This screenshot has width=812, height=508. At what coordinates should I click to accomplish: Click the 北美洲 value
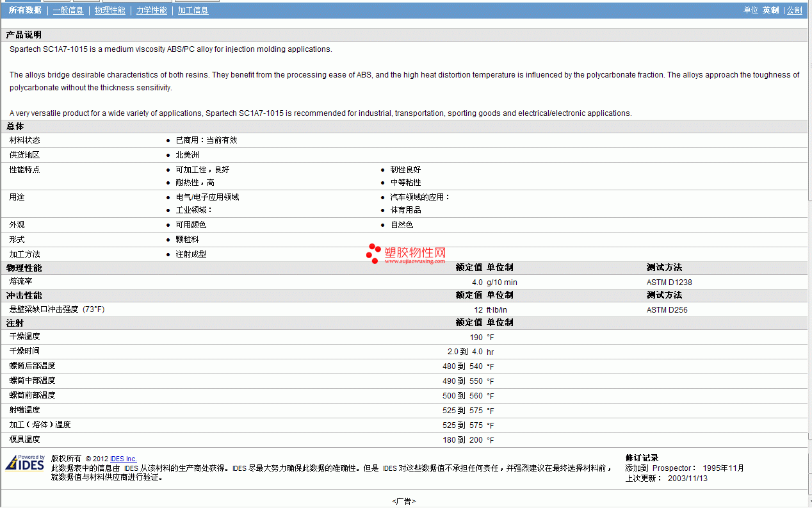coord(187,154)
